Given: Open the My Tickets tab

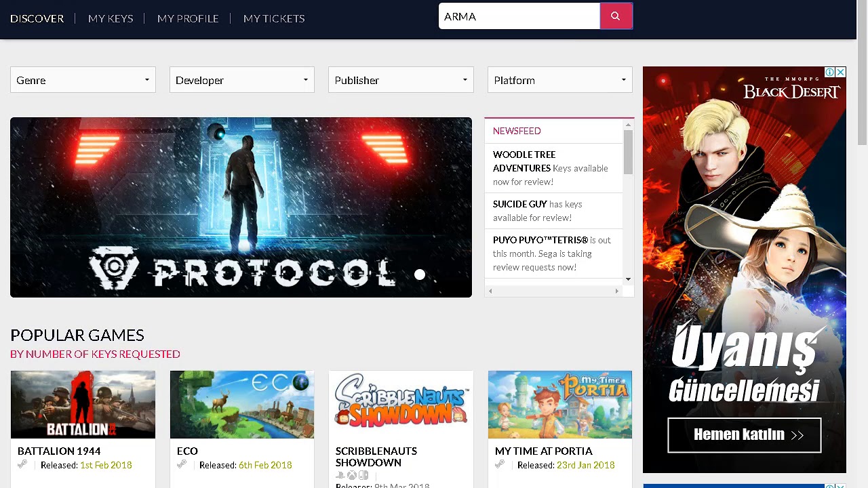Looking at the screenshot, I should (x=274, y=18).
